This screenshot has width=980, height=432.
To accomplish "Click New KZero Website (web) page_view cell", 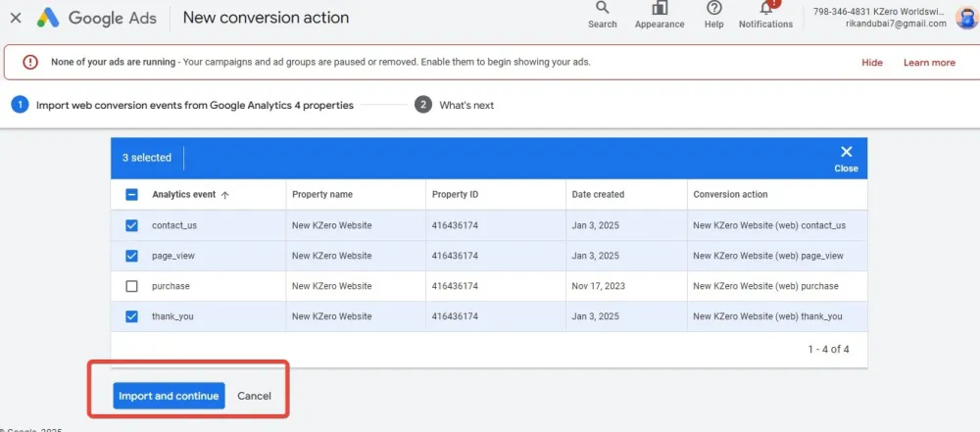I will 768,256.
